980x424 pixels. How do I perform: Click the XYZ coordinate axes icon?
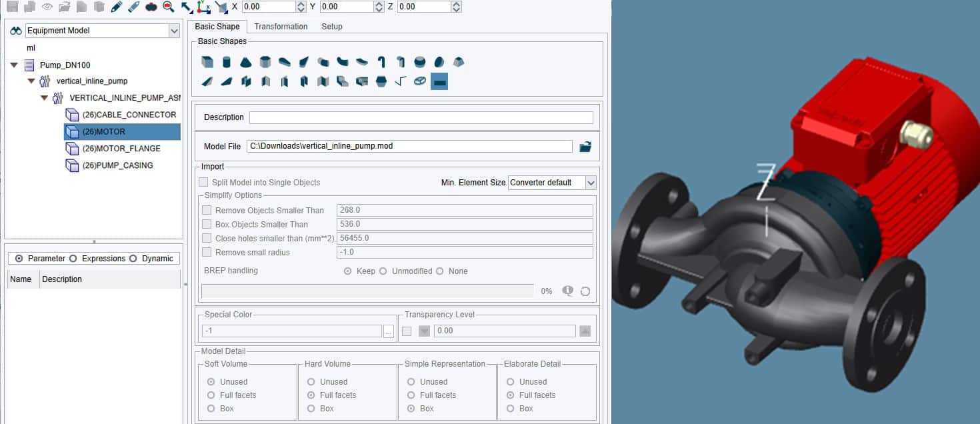[x=204, y=7]
